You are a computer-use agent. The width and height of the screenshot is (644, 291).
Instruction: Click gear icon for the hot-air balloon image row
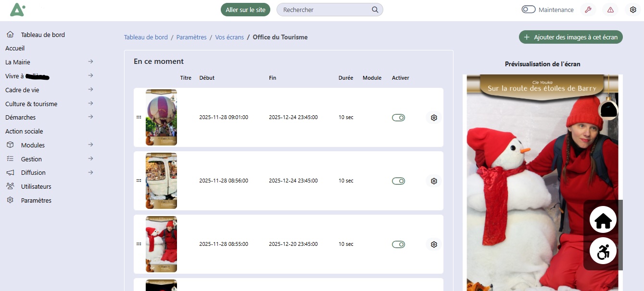pyautogui.click(x=434, y=118)
